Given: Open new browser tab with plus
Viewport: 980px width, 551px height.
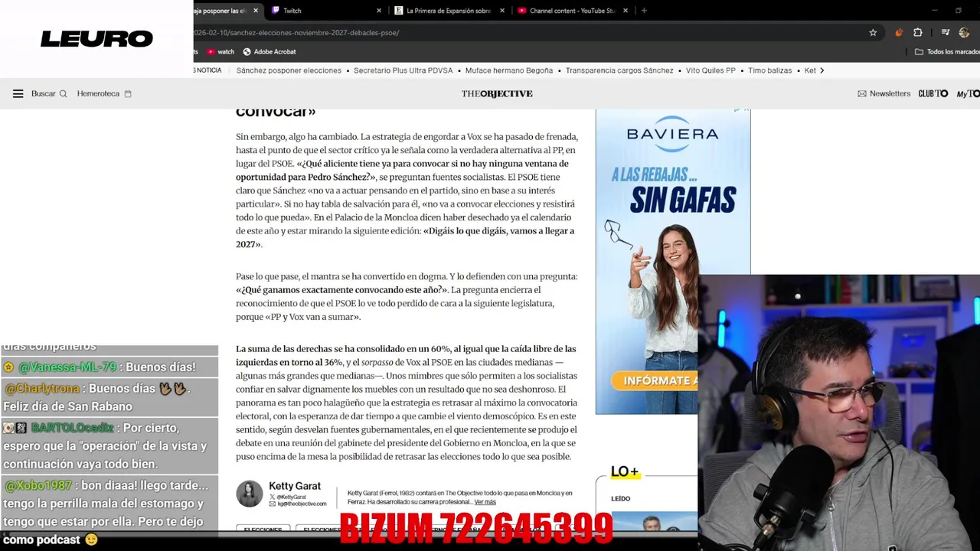Looking at the screenshot, I should [644, 11].
